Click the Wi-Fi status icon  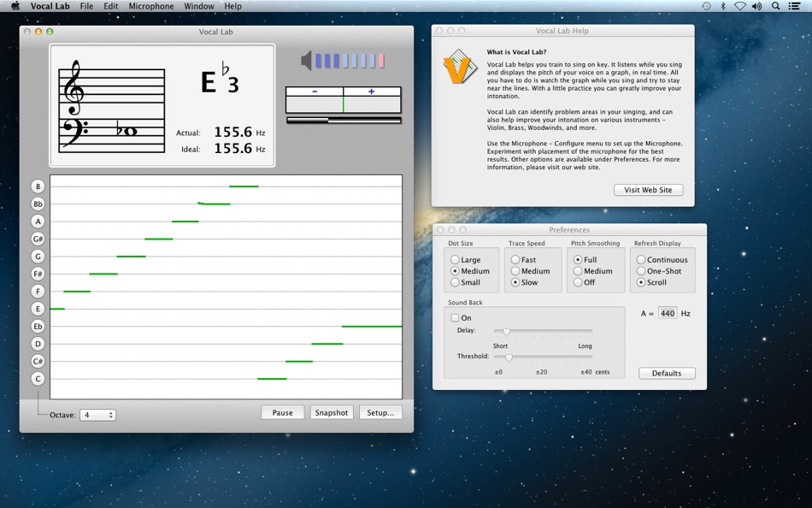pos(740,6)
